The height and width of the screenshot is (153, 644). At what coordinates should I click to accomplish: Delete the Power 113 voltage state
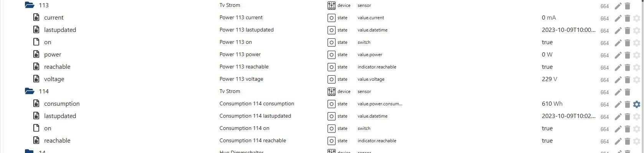point(627,80)
